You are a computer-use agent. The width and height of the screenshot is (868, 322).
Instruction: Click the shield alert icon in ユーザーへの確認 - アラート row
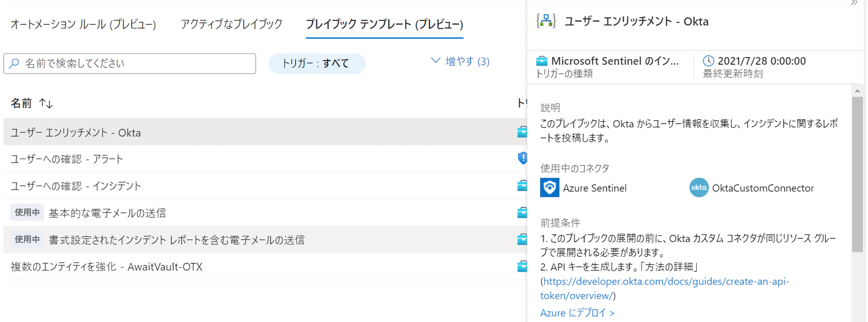pos(523,158)
